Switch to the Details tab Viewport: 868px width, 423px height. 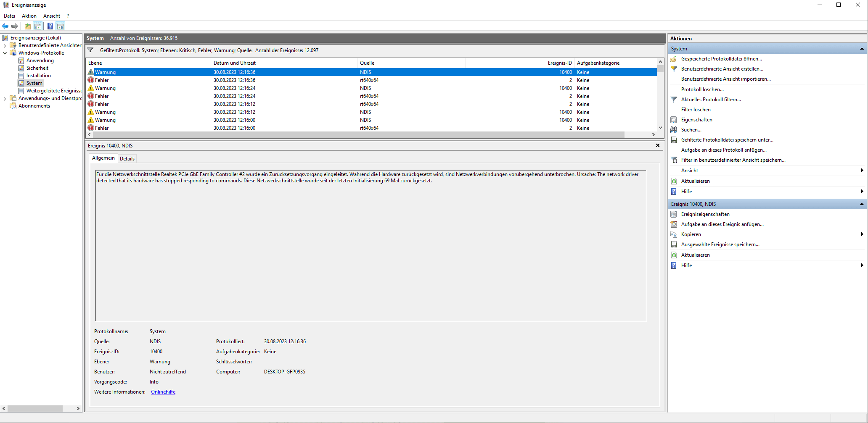click(127, 159)
